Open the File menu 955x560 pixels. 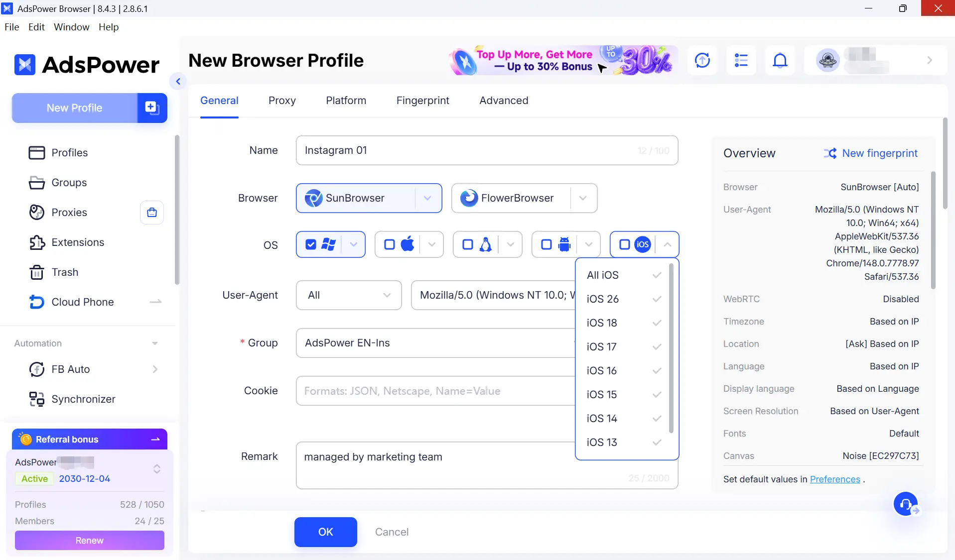12,27
